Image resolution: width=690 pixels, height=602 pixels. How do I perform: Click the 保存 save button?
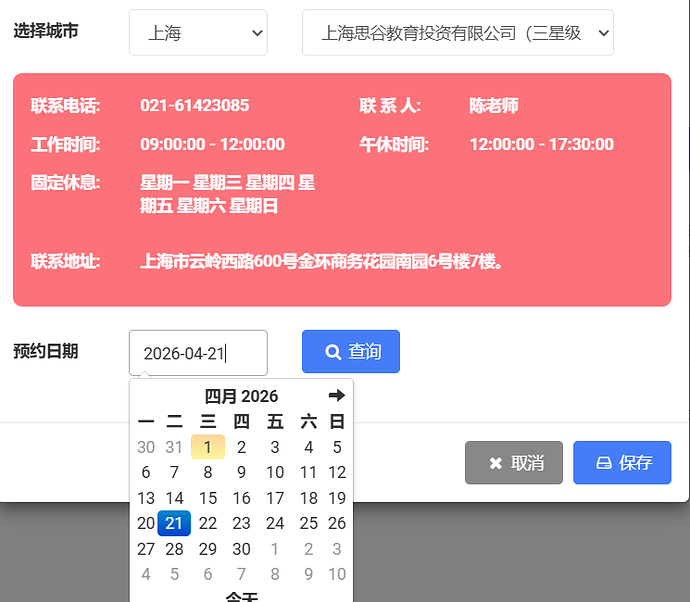tap(622, 463)
